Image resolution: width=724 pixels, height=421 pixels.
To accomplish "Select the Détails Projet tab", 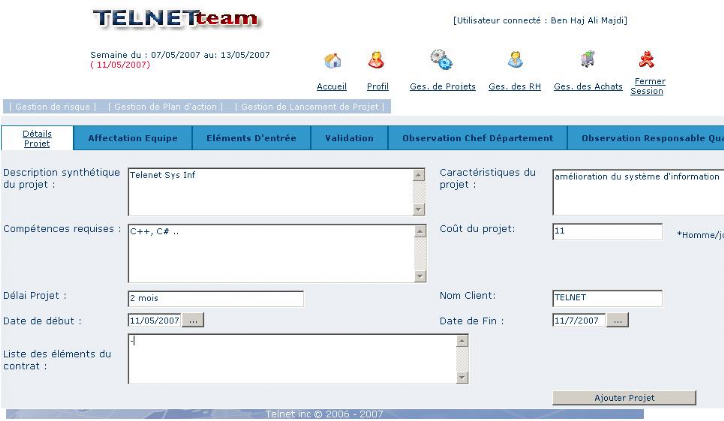I will point(37,138).
